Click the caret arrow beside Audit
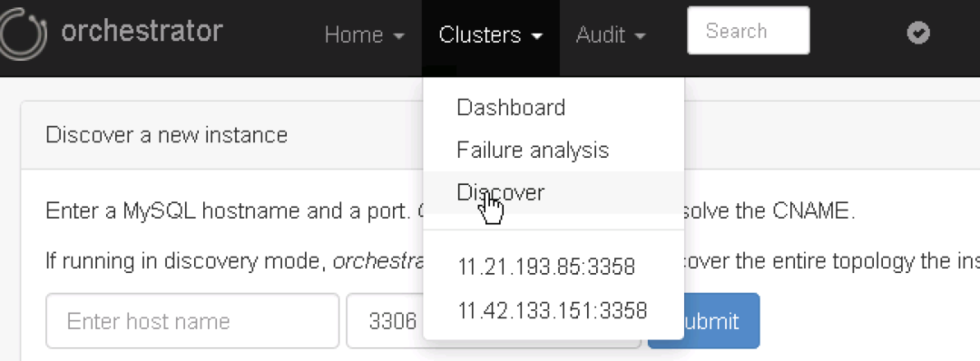Screen dimensions: 980x361 tap(640, 36)
